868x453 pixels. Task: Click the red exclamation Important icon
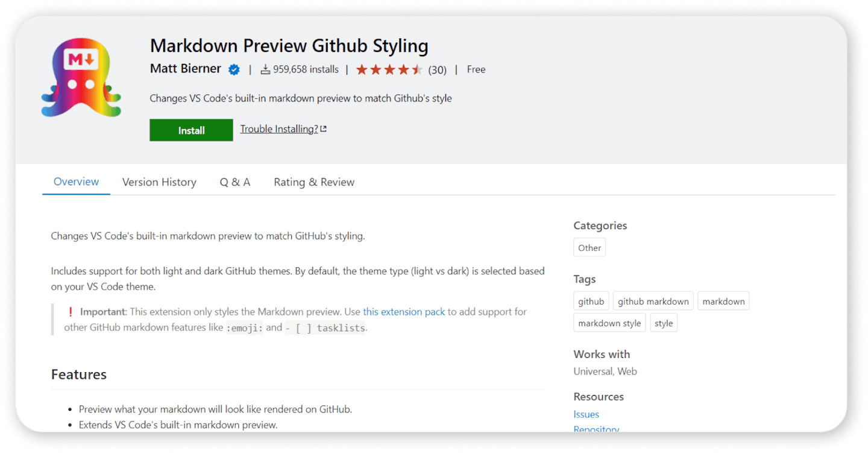[71, 312]
